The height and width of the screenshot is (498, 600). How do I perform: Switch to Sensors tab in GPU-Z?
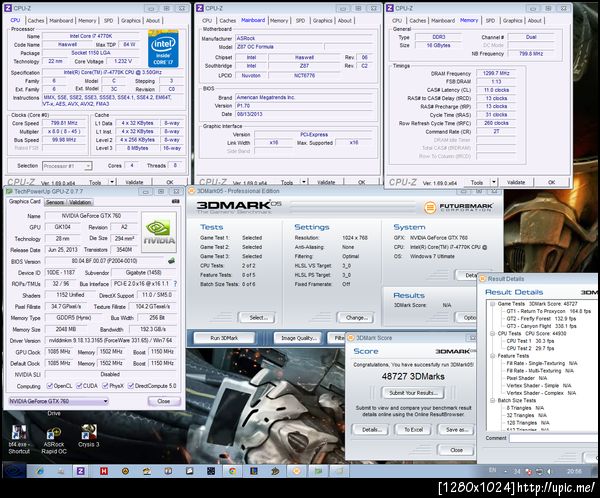(x=55, y=202)
